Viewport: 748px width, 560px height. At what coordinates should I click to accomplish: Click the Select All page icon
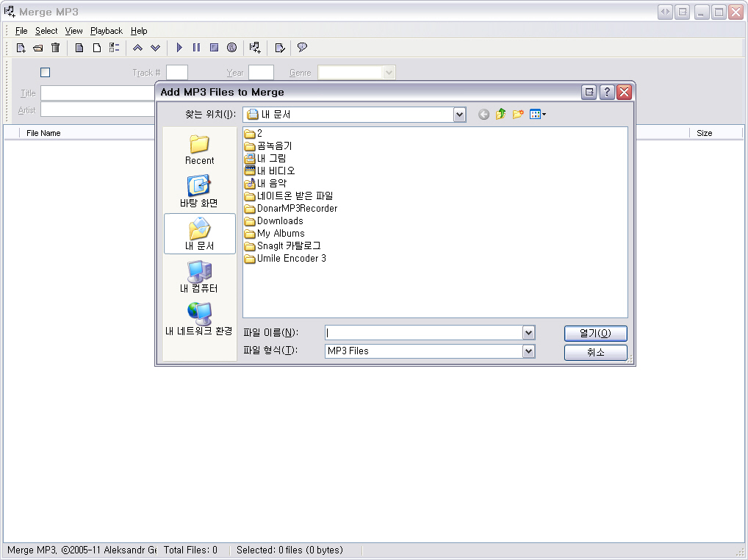(79, 48)
